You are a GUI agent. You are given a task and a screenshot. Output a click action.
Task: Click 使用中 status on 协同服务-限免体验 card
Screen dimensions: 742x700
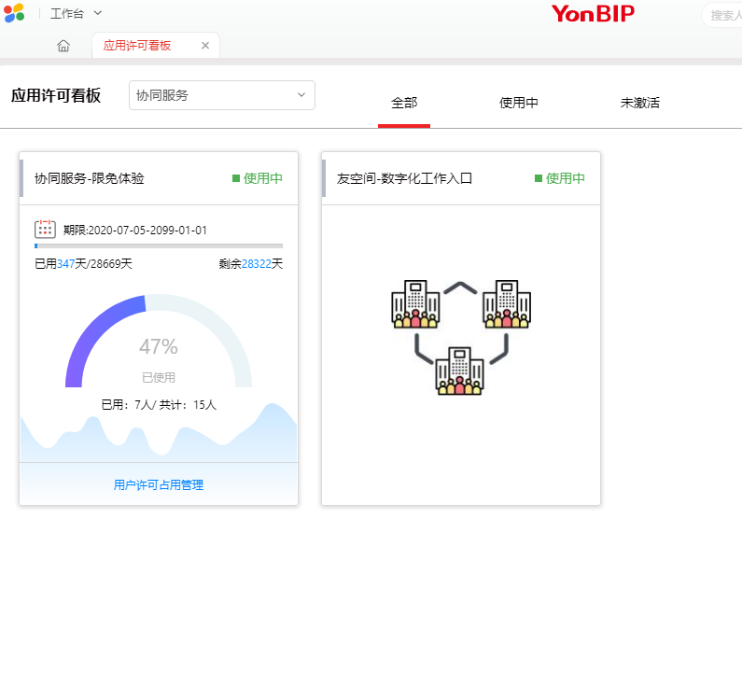258,178
